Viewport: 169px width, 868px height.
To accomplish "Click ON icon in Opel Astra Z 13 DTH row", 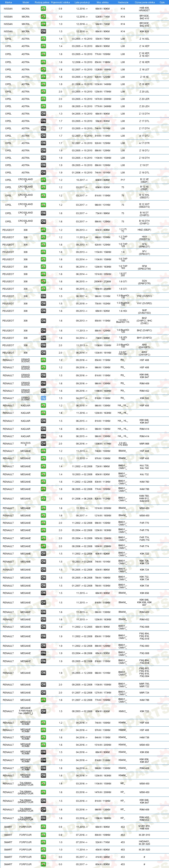I will coord(43,113).
